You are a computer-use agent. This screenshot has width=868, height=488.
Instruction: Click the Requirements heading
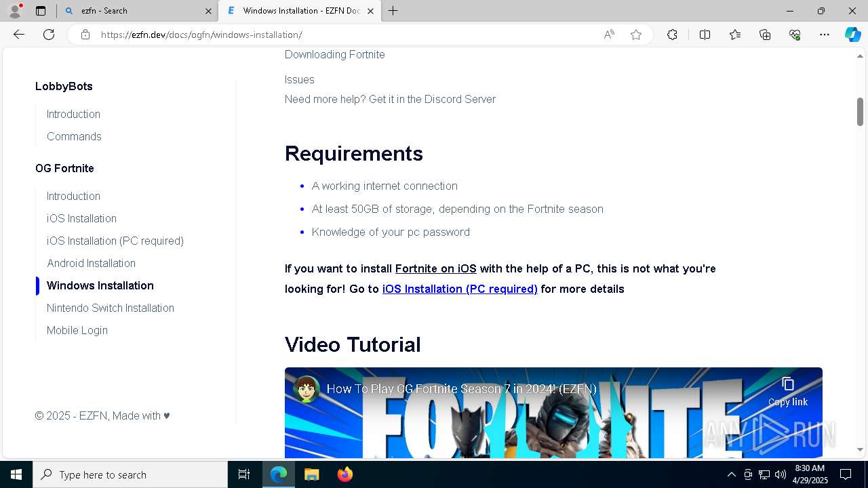pyautogui.click(x=353, y=153)
